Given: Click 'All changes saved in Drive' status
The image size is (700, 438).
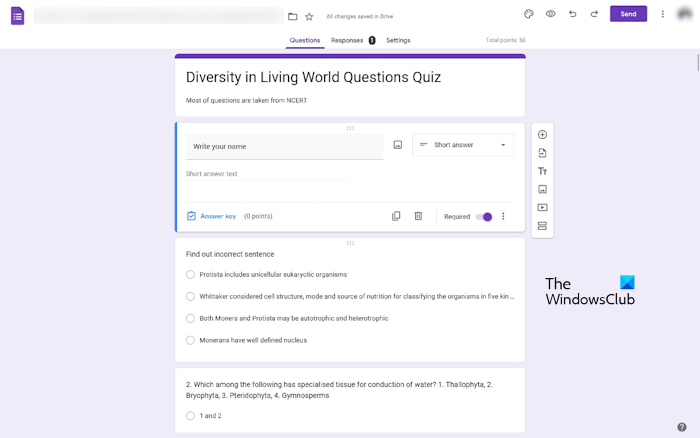Looking at the screenshot, I should tap(359, 17).
